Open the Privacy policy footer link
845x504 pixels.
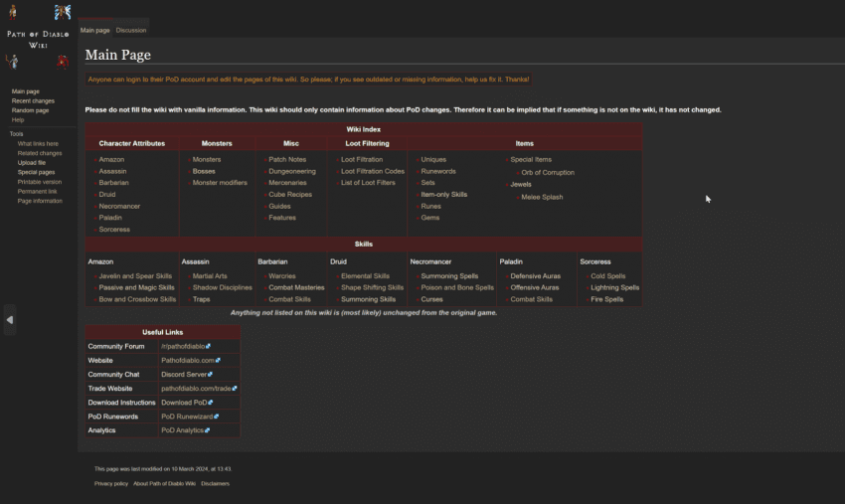click(x=111, y=484)
